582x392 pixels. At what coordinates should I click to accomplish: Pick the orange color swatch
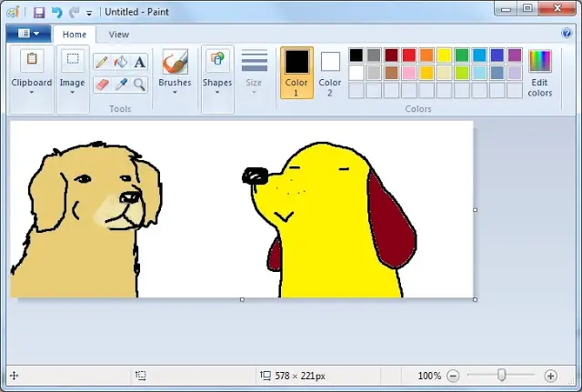click(x=426, y=55)
